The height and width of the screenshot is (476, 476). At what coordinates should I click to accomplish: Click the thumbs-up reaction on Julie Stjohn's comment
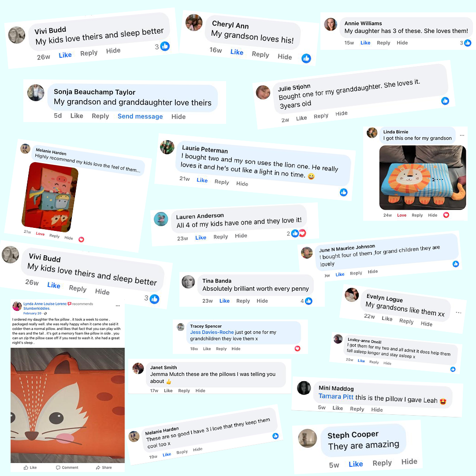coord(445,101)
